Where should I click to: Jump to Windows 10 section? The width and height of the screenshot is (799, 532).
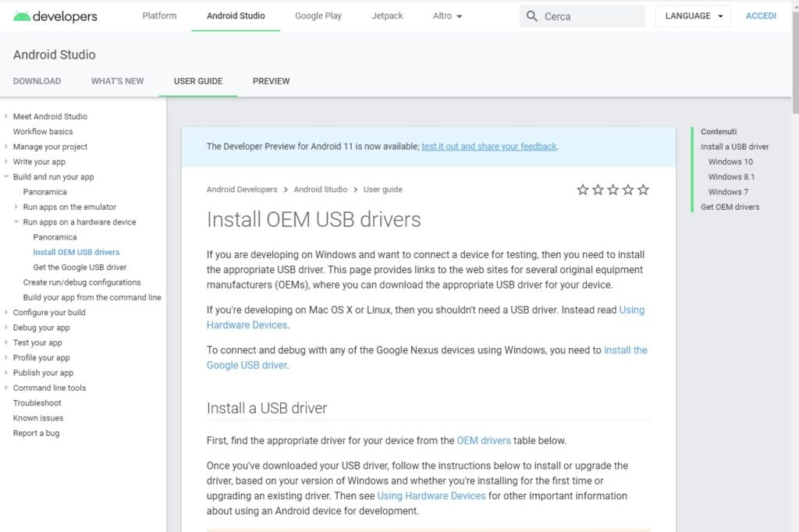[730, 161]
